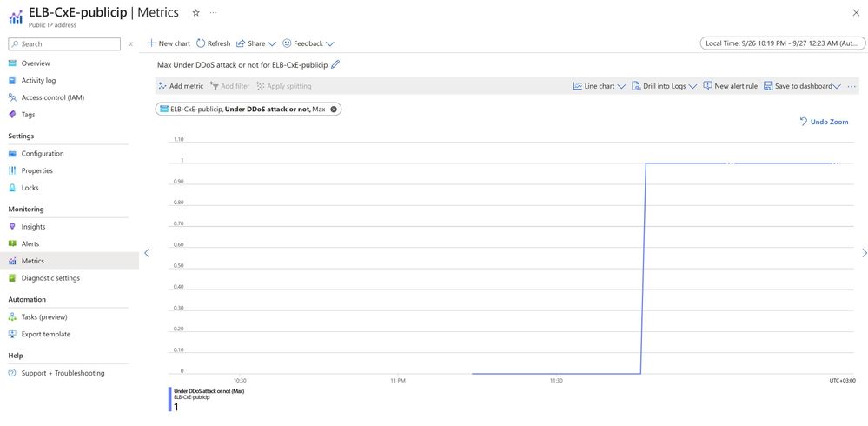Image resolution: width=868 pixels, height=426 pixels.
Task: Click the Locks padlock icon
Action: coord(12,188)
